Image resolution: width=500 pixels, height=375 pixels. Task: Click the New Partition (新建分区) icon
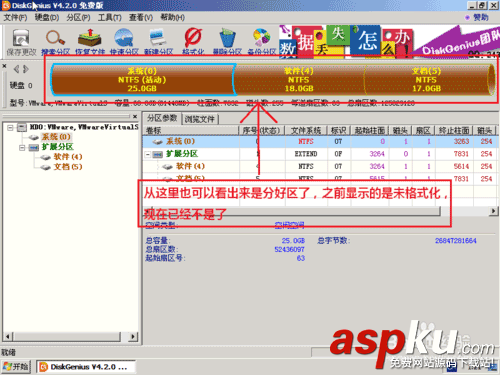pos(158,42)
